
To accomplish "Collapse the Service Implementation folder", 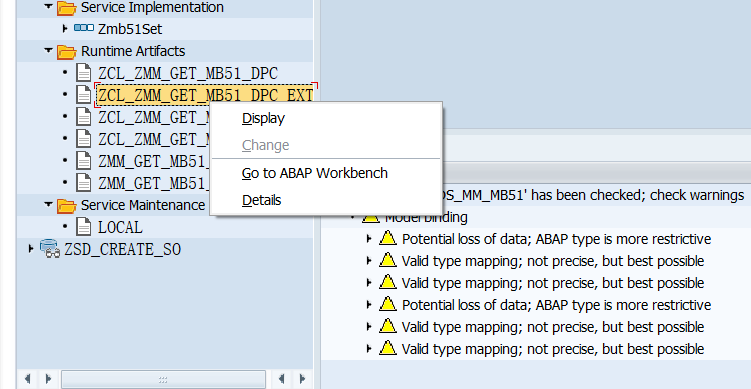I will pyautogui.click(x=48, y=6).
